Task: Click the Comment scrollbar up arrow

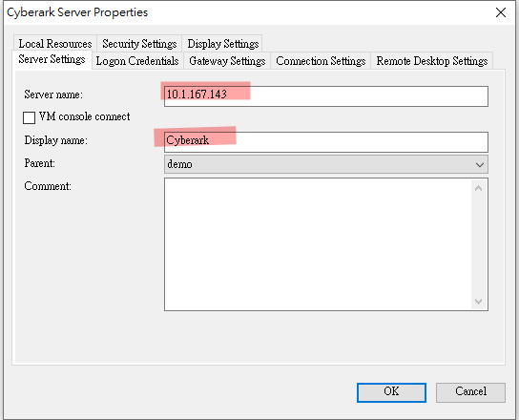Action: pyautogui.click(x=478, y=188)
